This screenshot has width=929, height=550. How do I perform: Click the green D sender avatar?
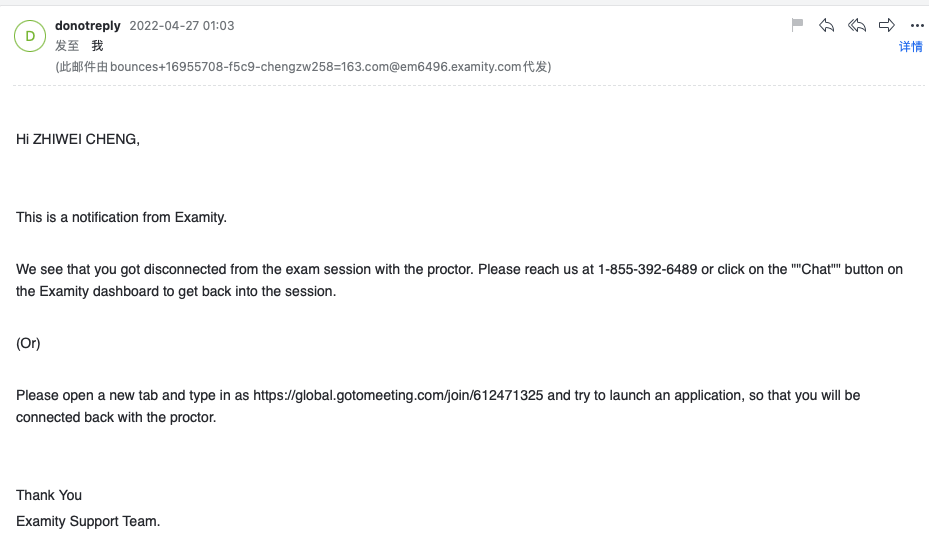(x=29, y=37)
